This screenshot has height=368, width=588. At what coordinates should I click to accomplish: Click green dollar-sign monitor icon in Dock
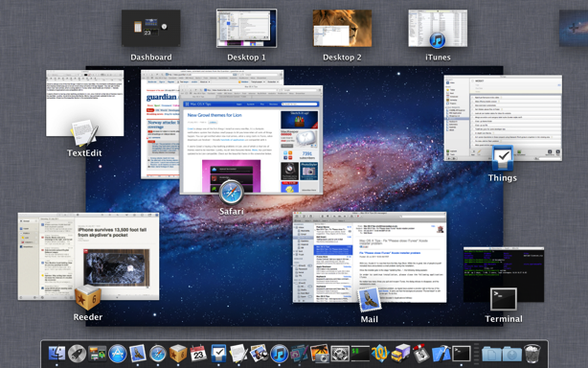point(360,354)
